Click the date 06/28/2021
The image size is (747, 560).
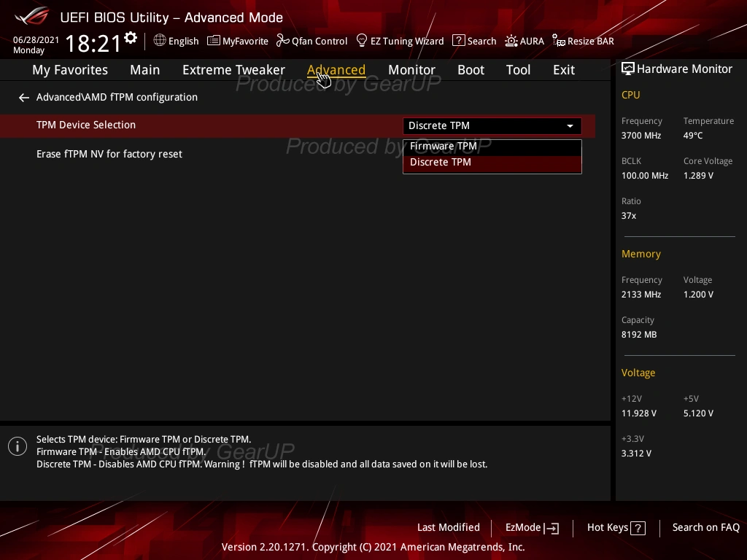click(x=36, y=40)
